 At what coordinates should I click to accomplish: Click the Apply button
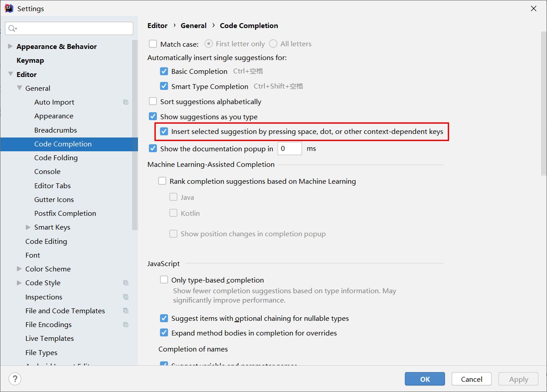pos(519,379)
